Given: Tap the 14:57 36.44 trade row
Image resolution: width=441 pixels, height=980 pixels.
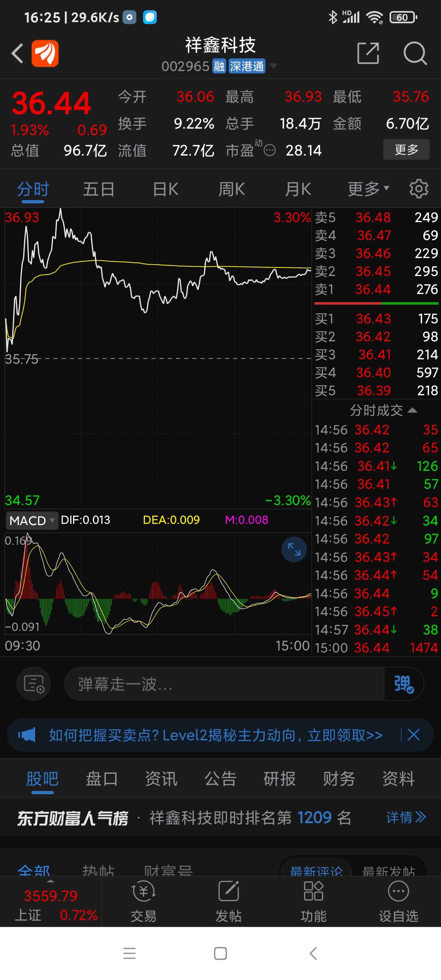Looking at the screenshot, I should (376, 630).
